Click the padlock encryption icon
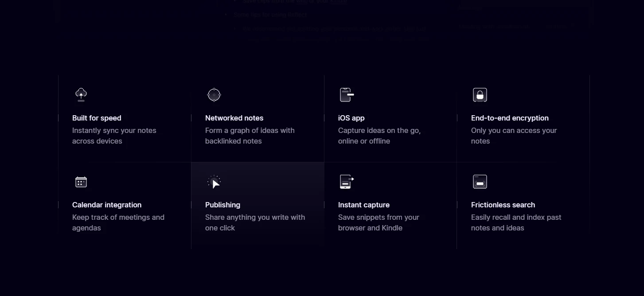The image size is (644, 296). click(480, 95)
